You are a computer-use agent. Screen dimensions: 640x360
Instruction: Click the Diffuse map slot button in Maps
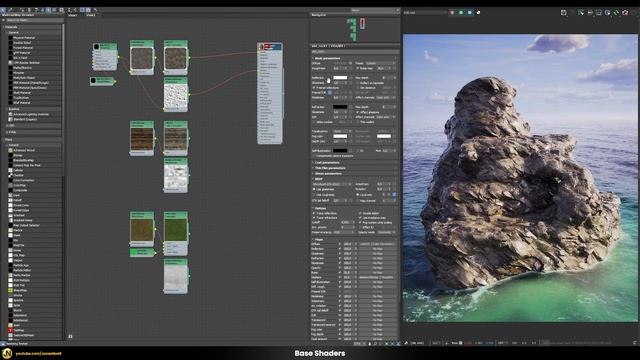point(377,244)
